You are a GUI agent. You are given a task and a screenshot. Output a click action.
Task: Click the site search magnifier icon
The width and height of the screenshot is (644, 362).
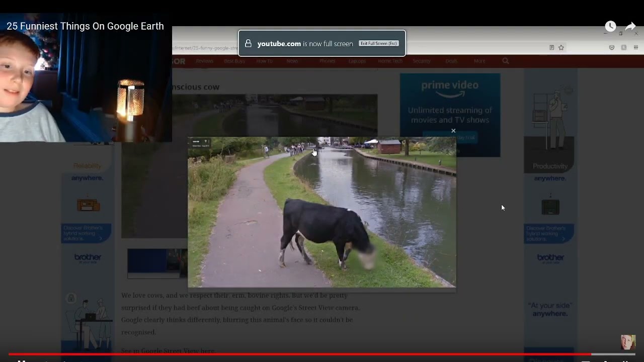[x=506, y=61]
